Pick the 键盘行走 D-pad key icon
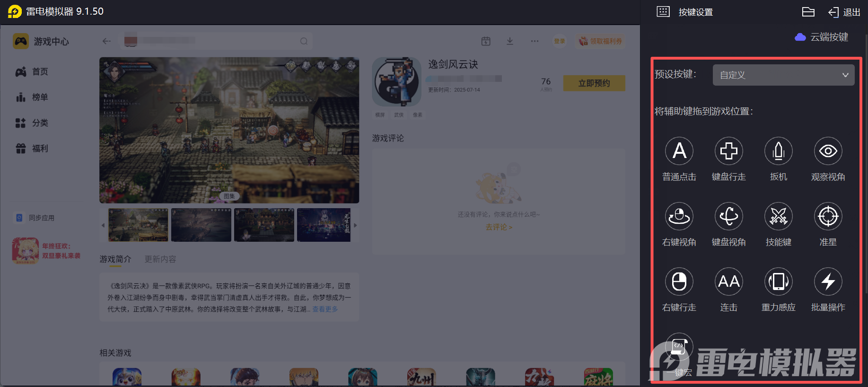Viewport: 868px width, 387px height. (729, 151)
